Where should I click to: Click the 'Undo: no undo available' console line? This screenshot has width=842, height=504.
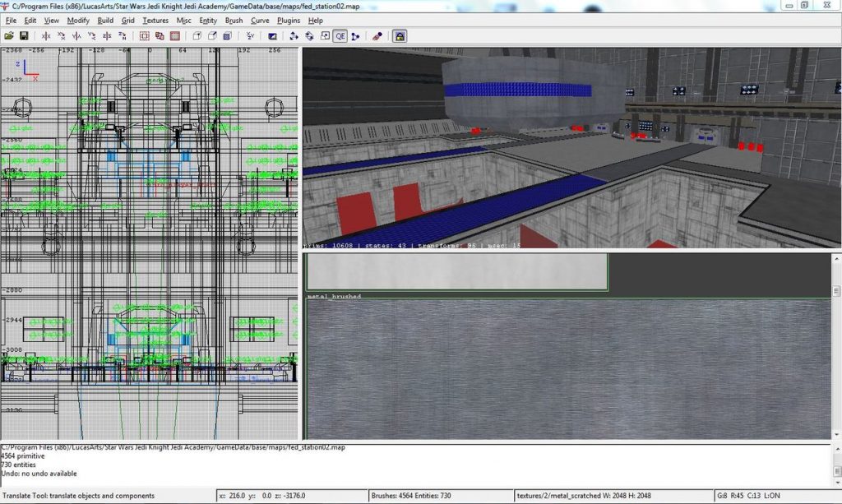39,474
